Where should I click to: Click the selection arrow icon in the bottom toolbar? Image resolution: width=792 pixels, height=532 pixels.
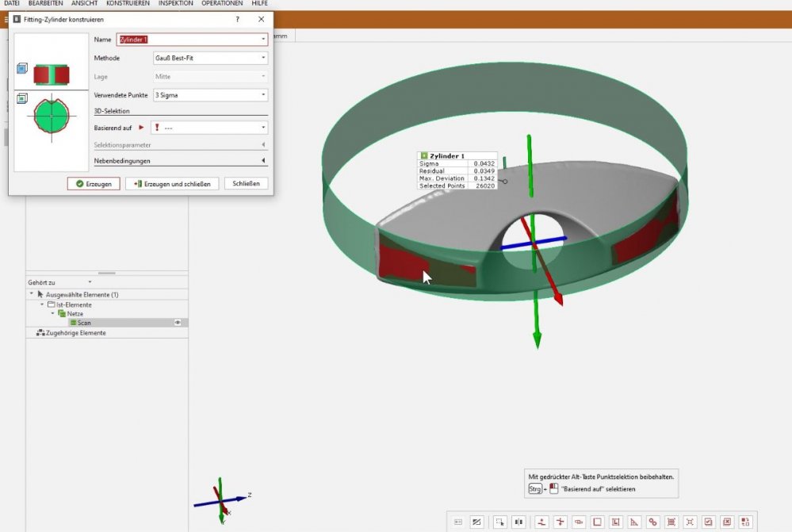pyautogui.click(x=500, y=522)
